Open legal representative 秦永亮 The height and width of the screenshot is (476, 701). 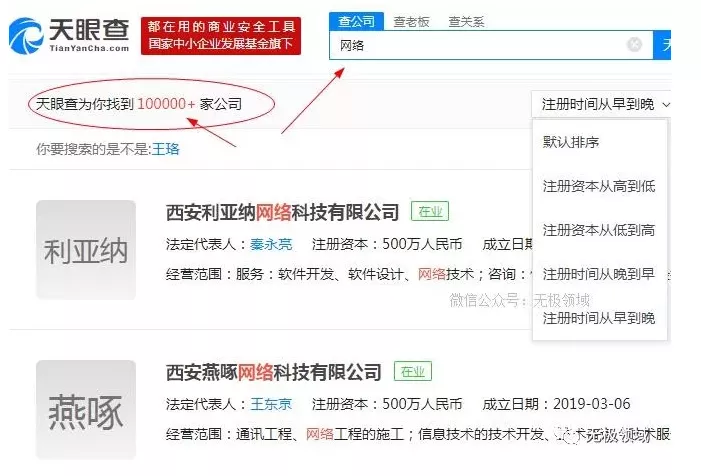coord(271,244)
